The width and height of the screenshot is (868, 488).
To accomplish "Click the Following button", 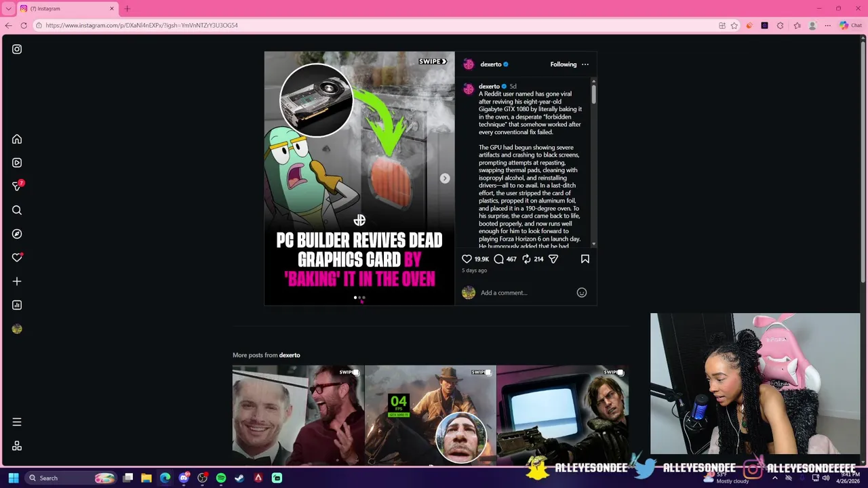I will [x=564, y=64].
